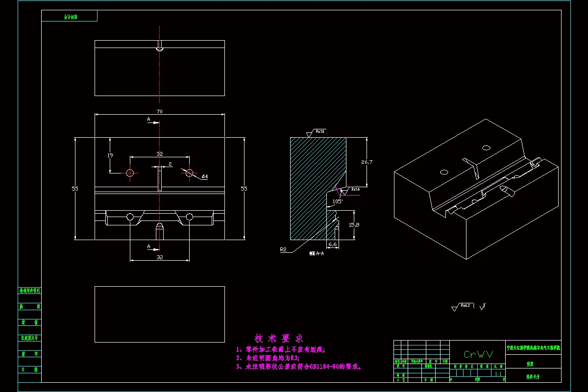
Task: Click the isometric 3D view of the part
Action: (x=476, y=189)
